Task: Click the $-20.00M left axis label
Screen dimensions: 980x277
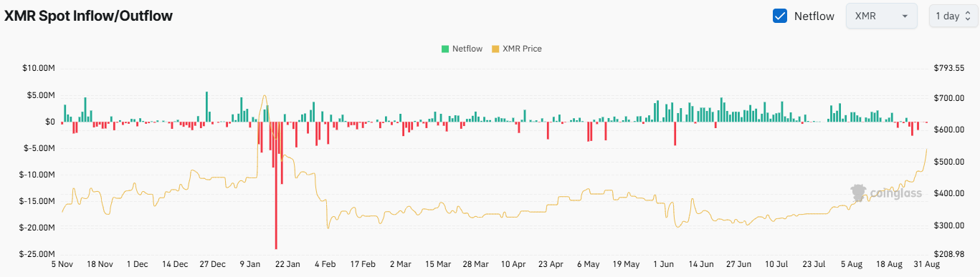Action: (x=37, y=228)
